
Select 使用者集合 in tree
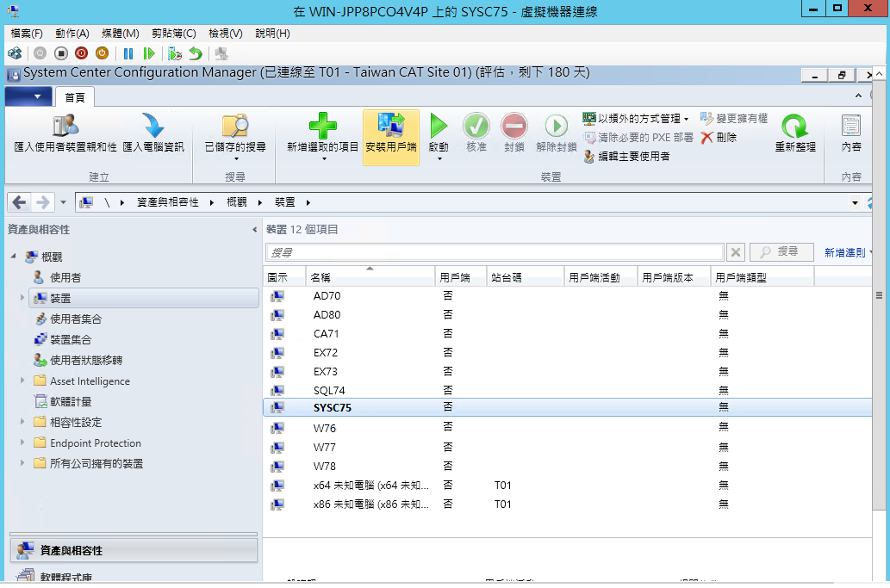[76, 319]
